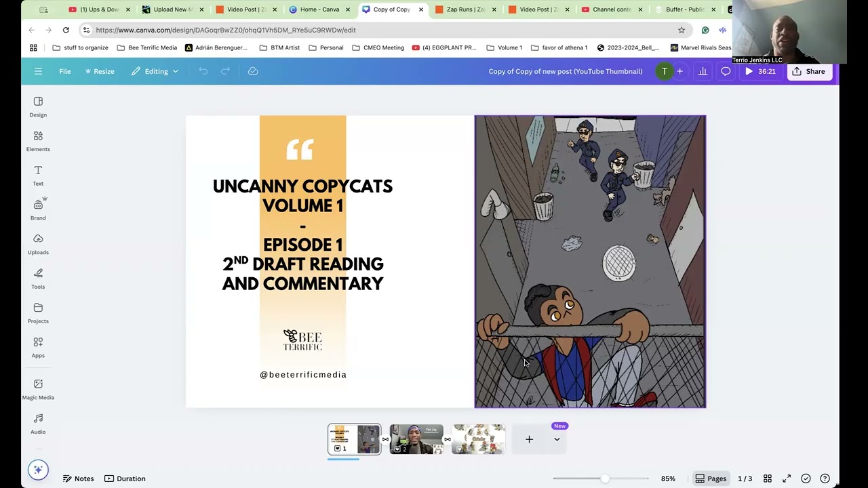Expand the add page options chevron
Image resolution: width=868 pixels, height=488 pixels.
coord(557,439)
